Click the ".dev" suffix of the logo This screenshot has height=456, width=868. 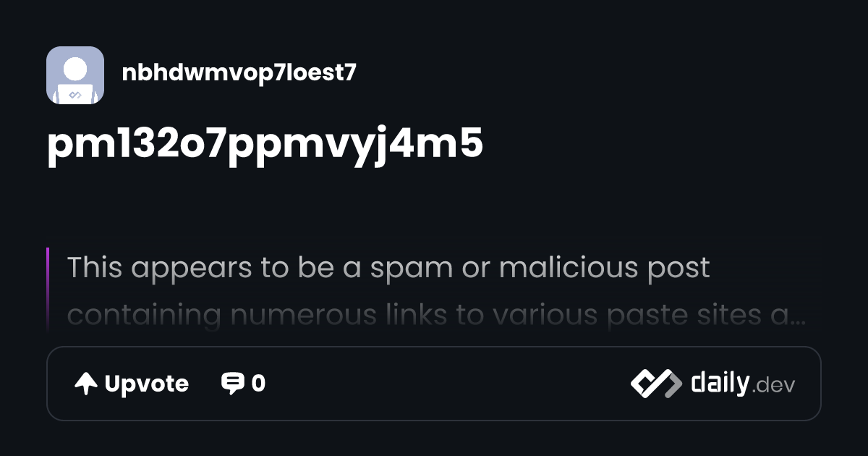click(773, 386)
